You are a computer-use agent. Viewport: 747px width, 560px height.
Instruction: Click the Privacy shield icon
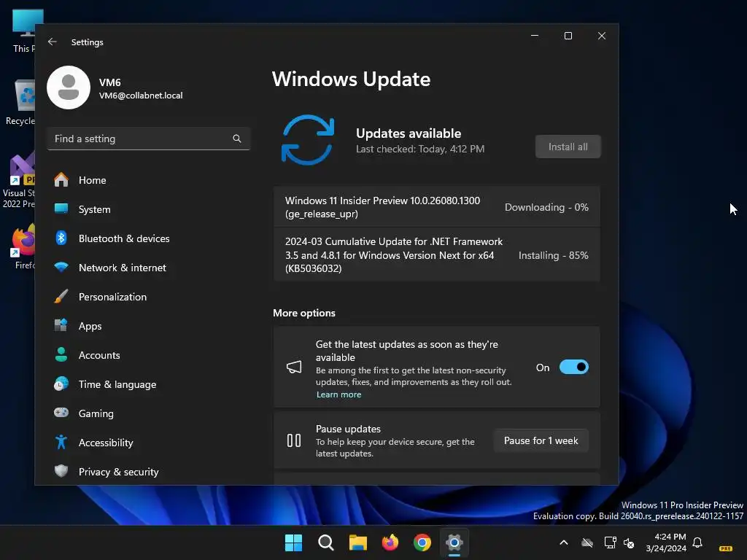coord(61,471)
